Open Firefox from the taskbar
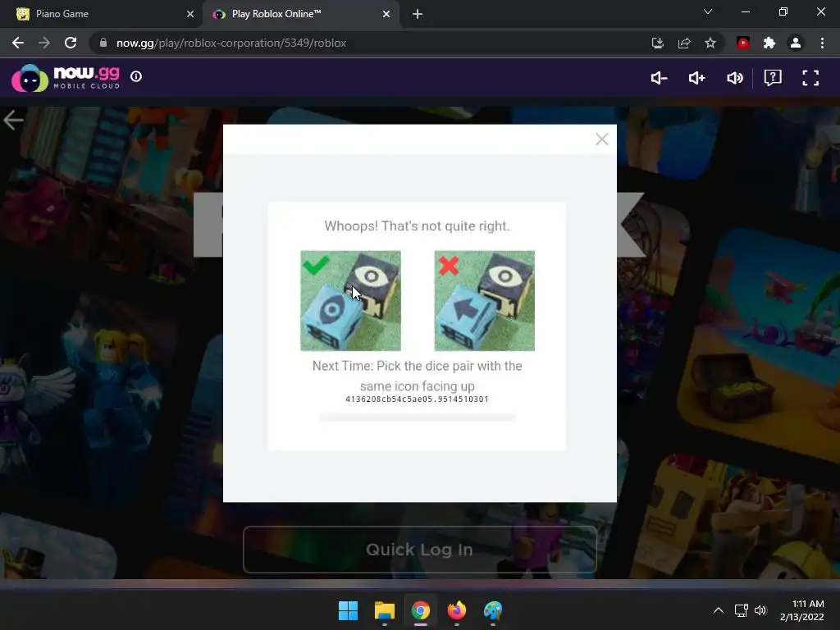 456,610
